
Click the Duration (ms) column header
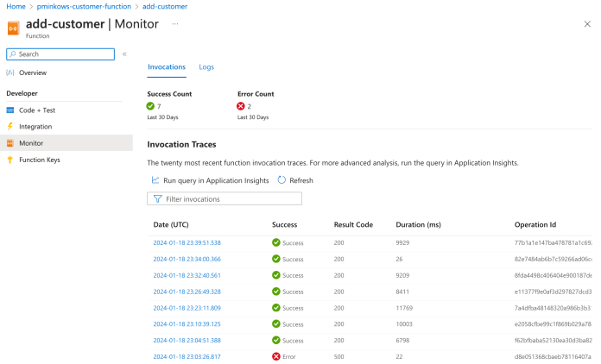coord(418,224)
